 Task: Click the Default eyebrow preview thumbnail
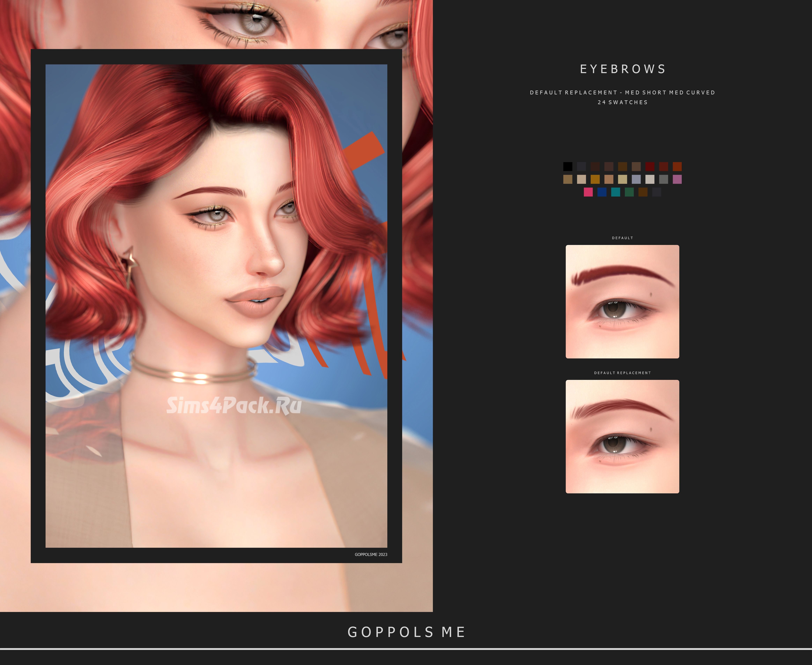[x=622, y=302]
